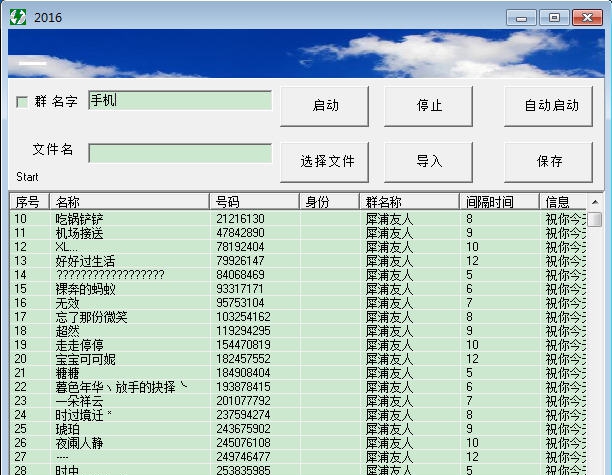Click 犀浦友人 cell in row 10

[x=389, y=219]
